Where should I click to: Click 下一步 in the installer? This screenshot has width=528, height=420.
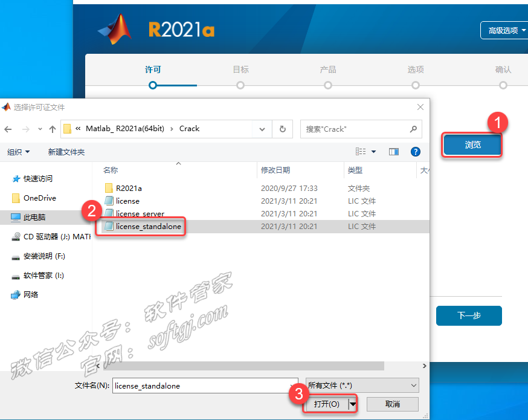click(x=469, y=315)
